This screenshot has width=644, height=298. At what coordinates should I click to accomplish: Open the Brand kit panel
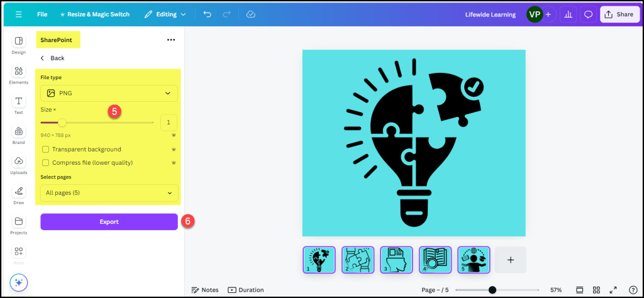tap(18, 134)
